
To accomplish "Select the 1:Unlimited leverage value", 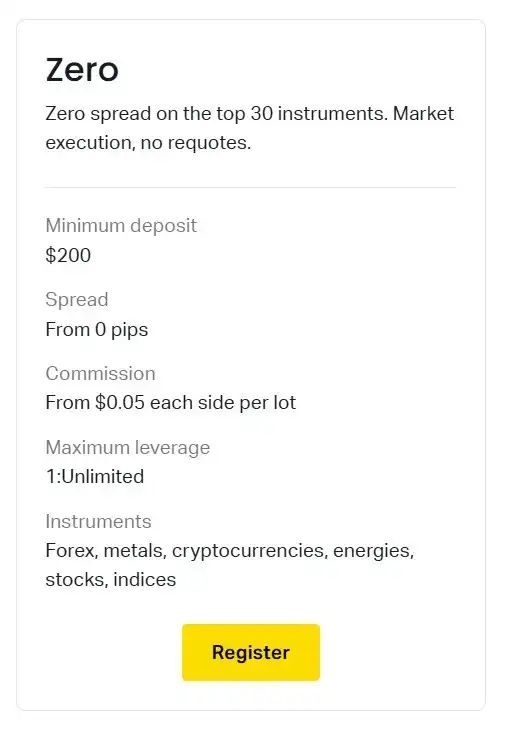I will tap(95, 477).
